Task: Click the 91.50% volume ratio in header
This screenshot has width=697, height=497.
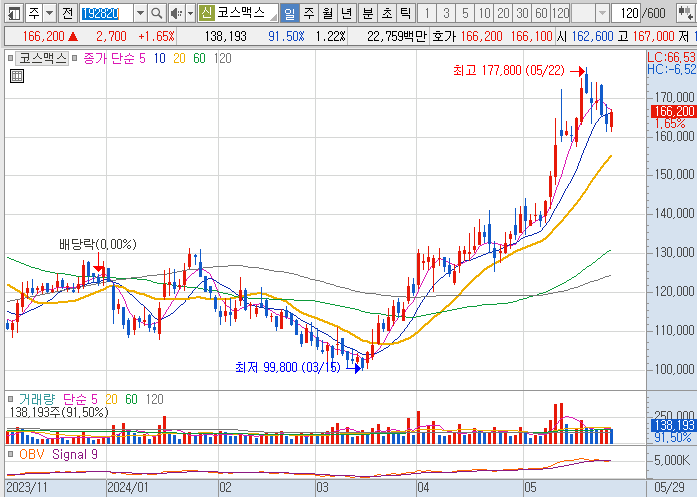Action: pyautogui.click(x=286, y=36)
